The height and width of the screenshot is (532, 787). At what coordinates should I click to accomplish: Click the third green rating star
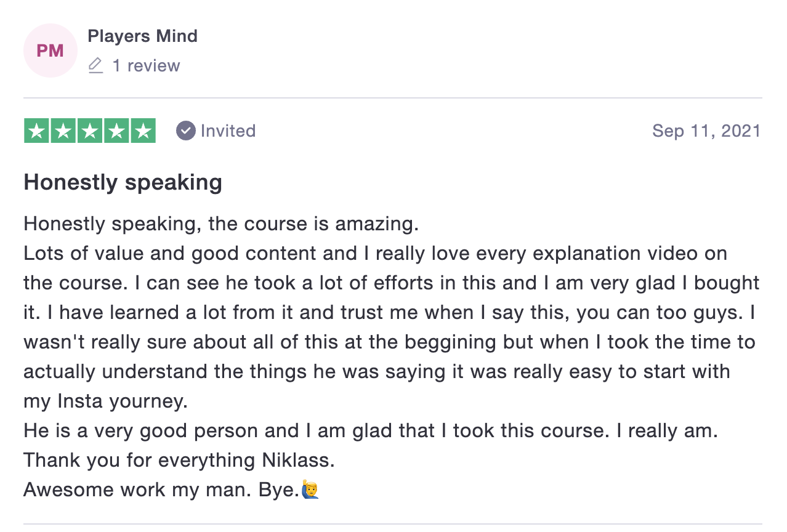[90, 131]
